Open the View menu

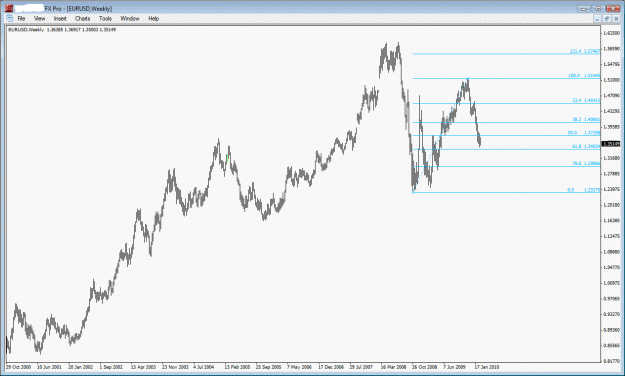click(39, 18)
